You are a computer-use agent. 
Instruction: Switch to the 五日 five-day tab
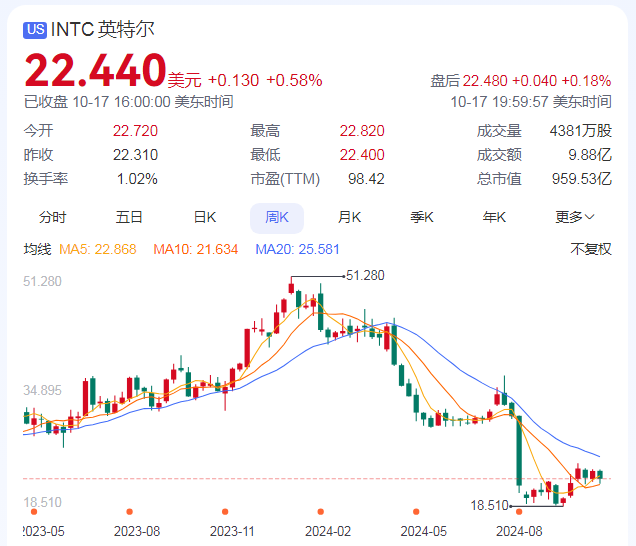[129, 218]
